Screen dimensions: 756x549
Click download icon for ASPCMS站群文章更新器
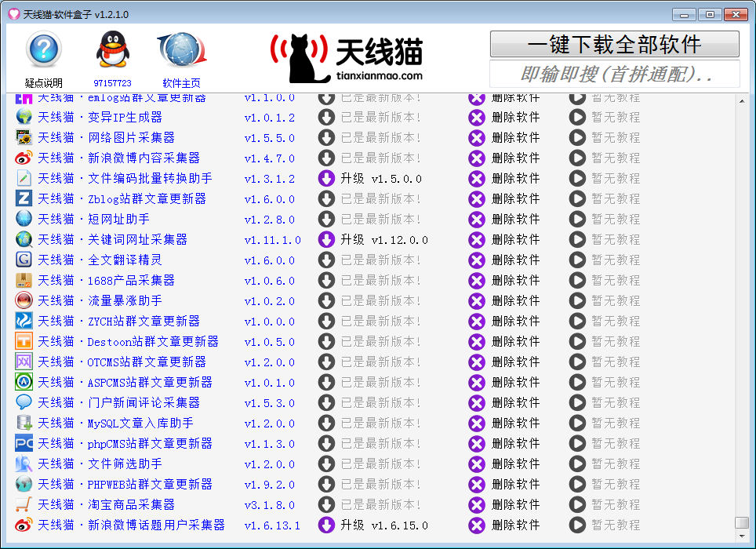point(326,382)
